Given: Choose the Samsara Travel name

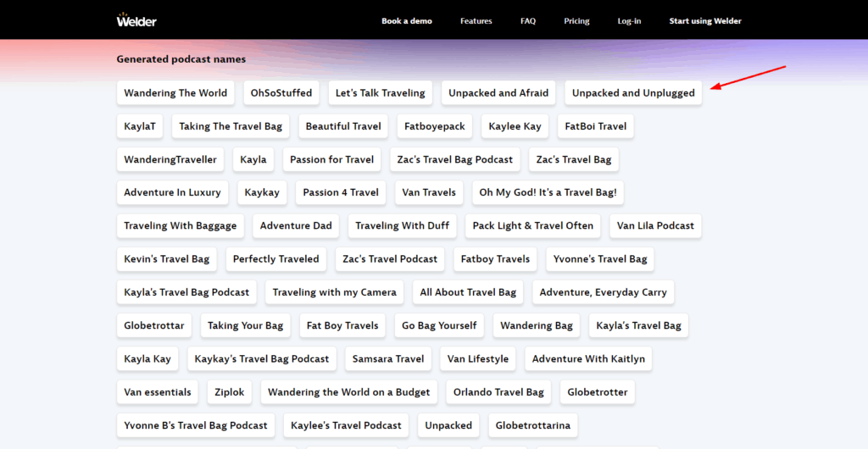Looking at the screenshot, I should pyautogui.click(x=388, y=359).
